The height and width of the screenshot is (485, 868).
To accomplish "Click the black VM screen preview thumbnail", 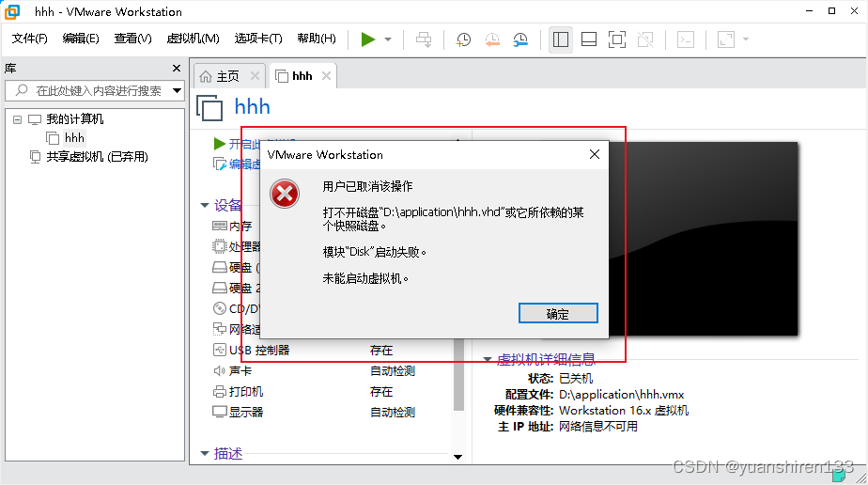I will (x=704, y=239).
